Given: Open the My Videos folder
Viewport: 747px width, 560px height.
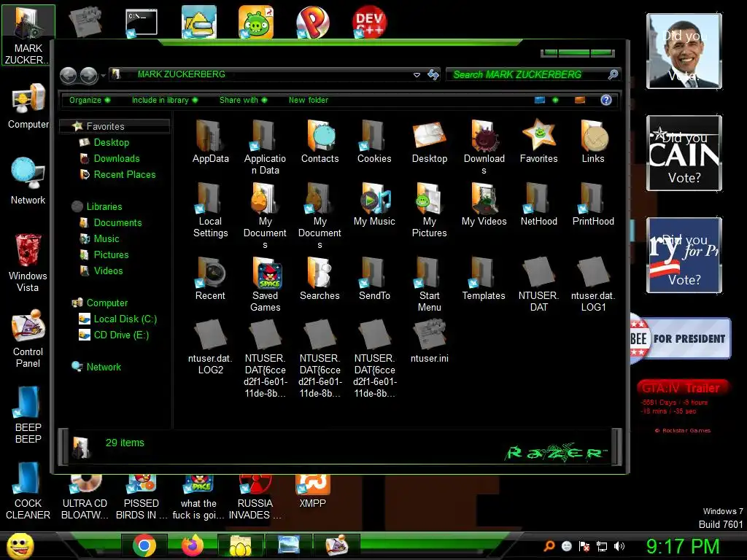Looking at the screenshot, I should (484, 204).
